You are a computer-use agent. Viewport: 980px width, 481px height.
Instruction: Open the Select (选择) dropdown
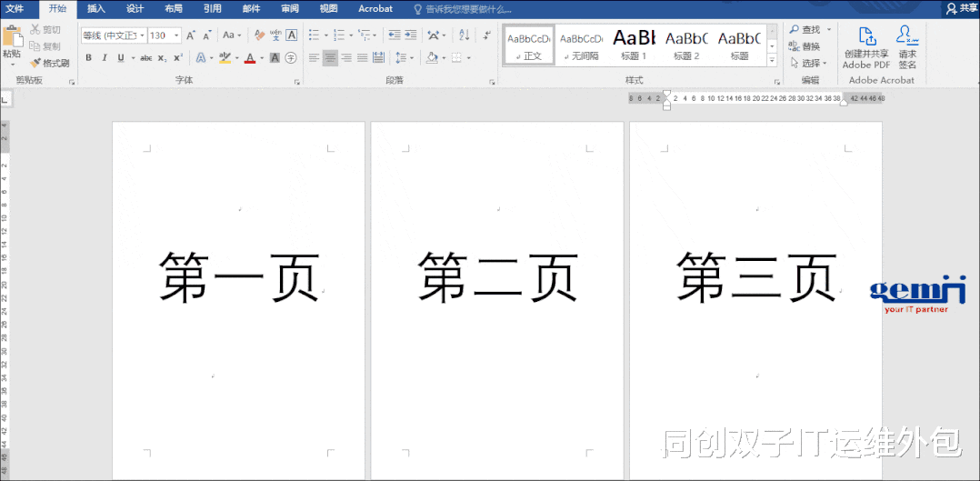point(808,63)
